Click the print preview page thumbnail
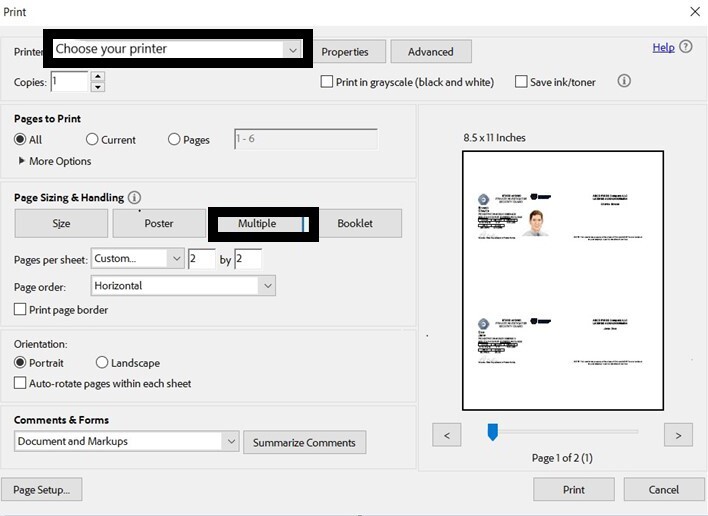 click(x=563, y=280)
